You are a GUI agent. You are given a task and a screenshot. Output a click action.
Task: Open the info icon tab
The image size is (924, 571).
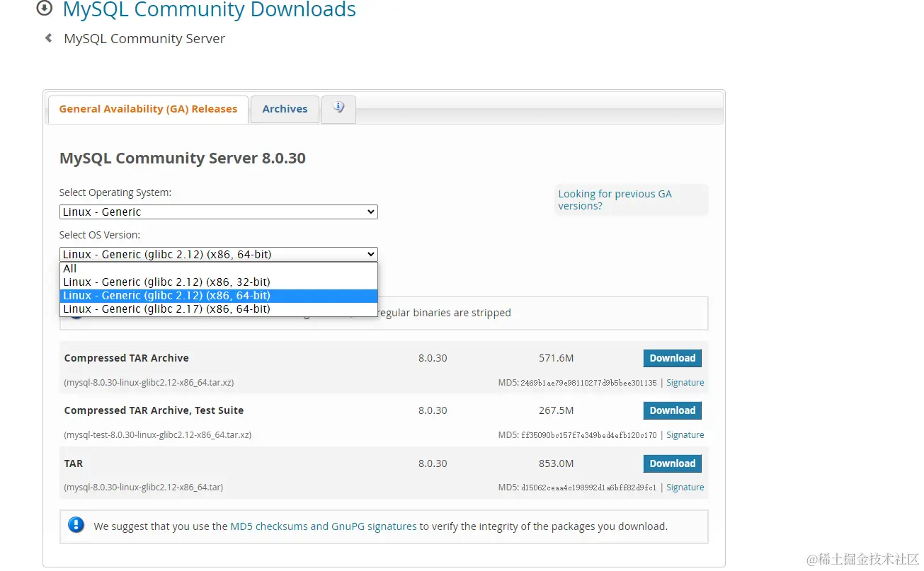[338, 108]
